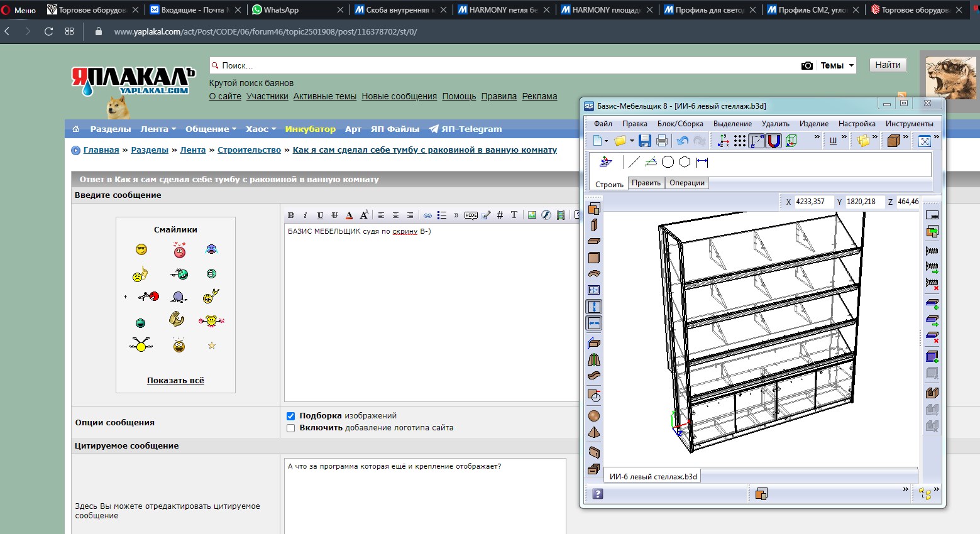Go to Строительство breadcrumb link
Viewport: 980px width, 534px height.
tap(249, 150)
